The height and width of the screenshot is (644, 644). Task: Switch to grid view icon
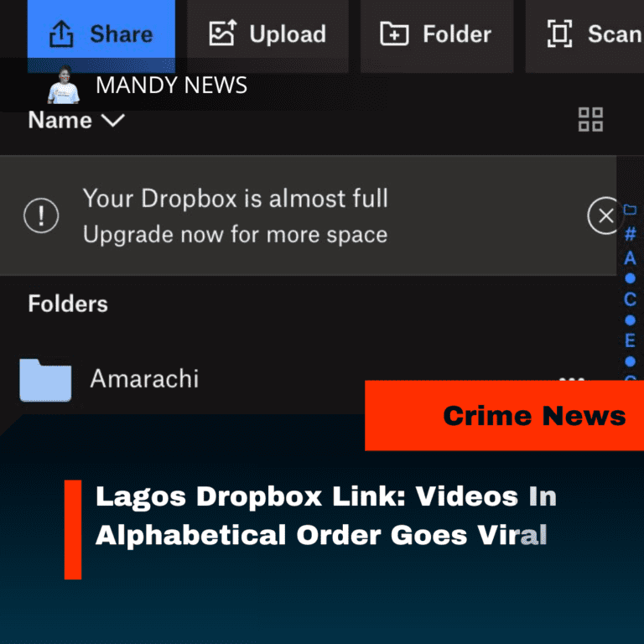tap(590, 120)
